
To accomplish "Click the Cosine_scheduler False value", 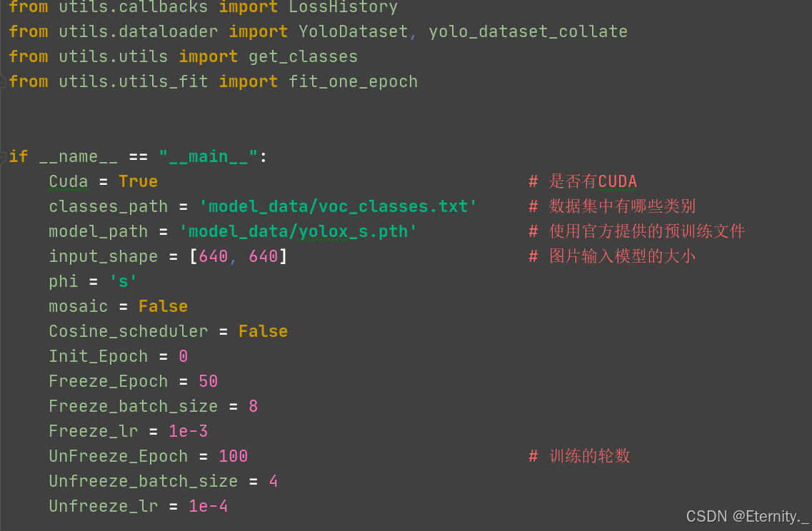I will click(263, 331).
